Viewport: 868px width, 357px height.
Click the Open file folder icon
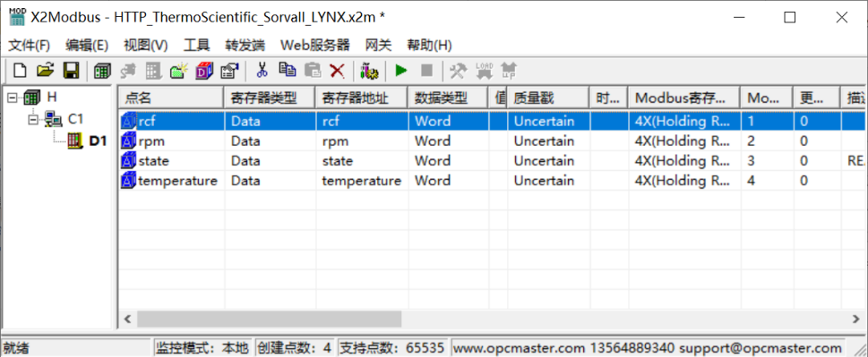(x=46, y=70)
